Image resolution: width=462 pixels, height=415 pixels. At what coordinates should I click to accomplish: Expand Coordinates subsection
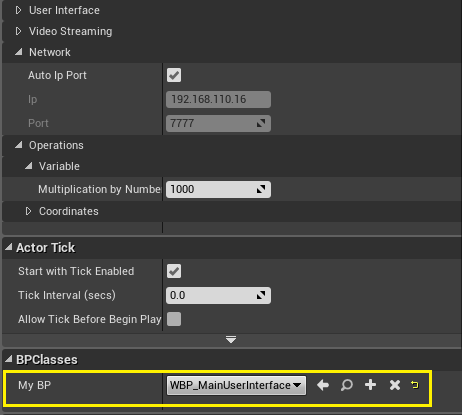(28, 211)
